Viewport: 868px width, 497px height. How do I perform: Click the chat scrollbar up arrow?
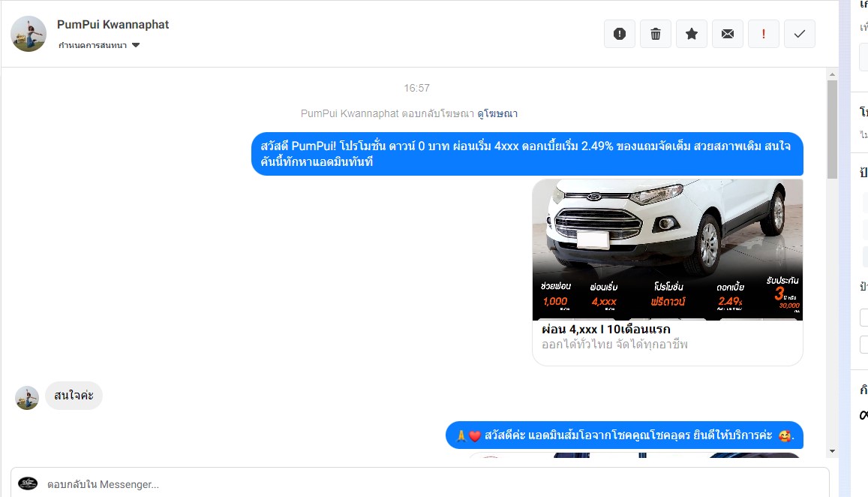[x=832, y=74]
